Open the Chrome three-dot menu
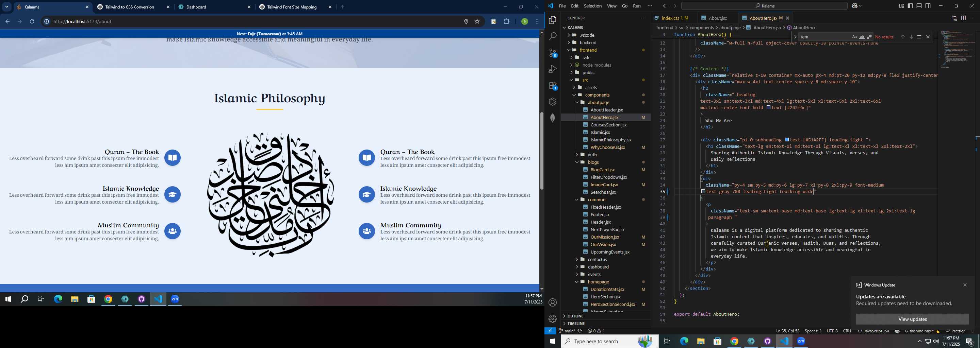 click(537, 22)
